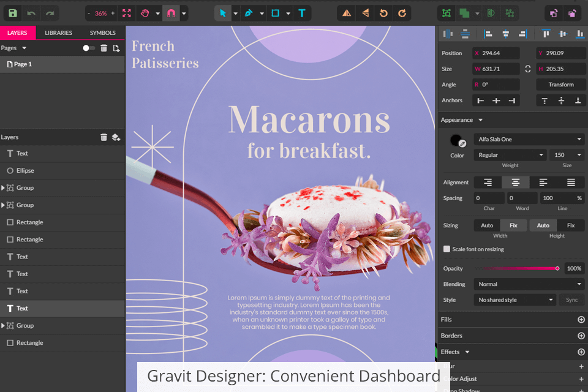The height and width of the screenshot is (392, 588).
Task: Click the X position field
Action: point(496,53)
